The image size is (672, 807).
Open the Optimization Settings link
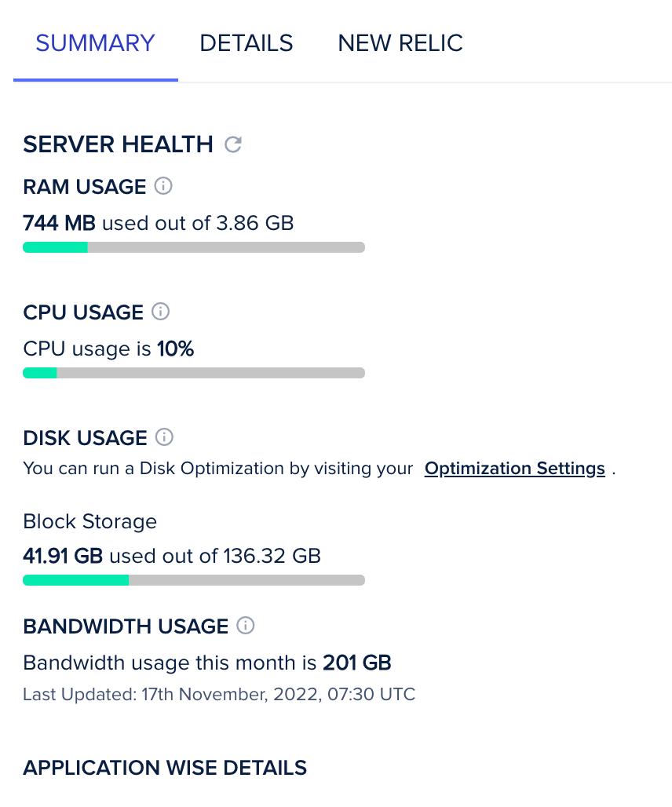tap(514, 469)
